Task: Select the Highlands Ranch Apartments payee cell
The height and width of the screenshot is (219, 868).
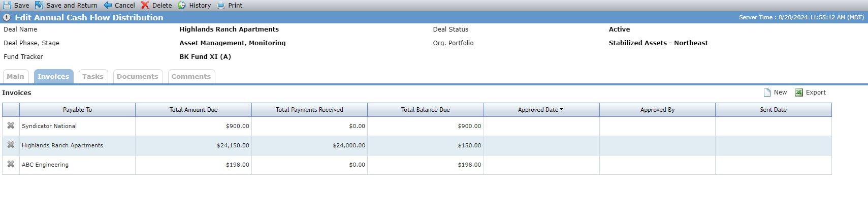Action: click(x=77, y=145)
